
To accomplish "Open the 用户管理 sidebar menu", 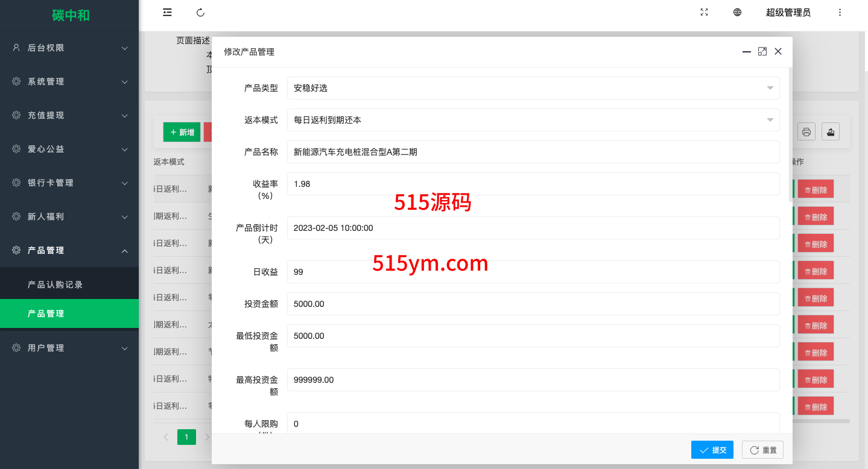I will coord(69,348).
